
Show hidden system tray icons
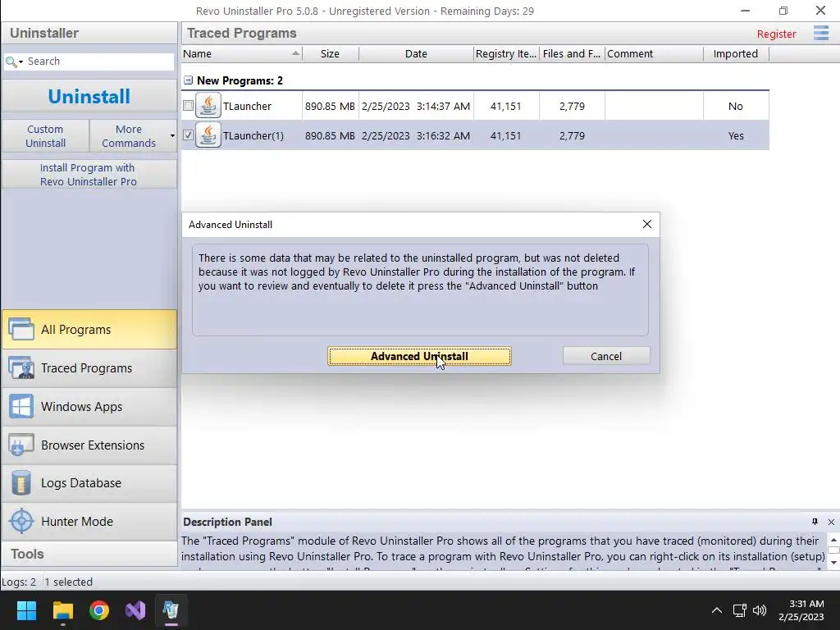[717, 610]
